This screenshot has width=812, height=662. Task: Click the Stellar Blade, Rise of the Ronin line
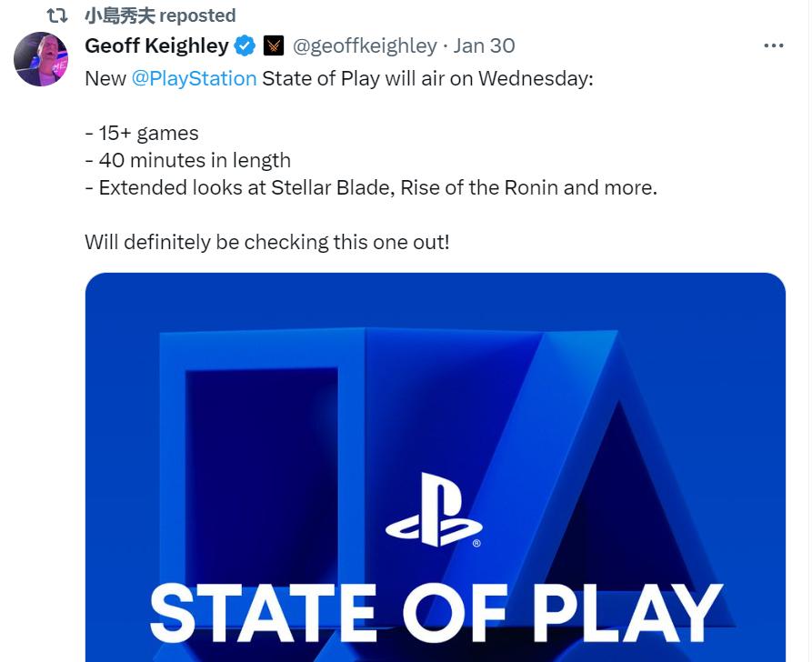[371, 188]
